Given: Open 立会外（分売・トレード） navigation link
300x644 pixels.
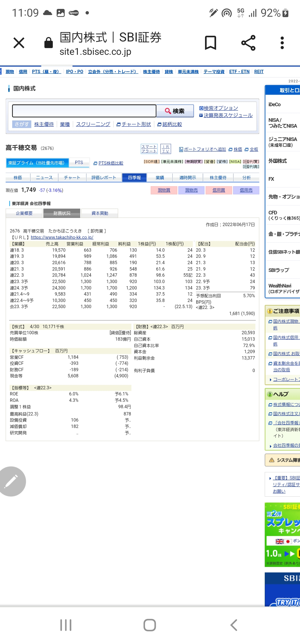Looking at the screenshot, I should point(113,72).
